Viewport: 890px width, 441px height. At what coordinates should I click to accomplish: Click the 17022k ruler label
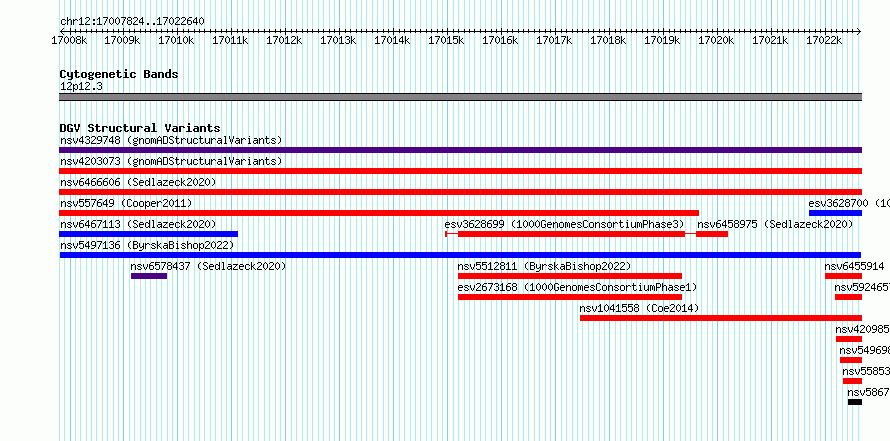(824, 40)
